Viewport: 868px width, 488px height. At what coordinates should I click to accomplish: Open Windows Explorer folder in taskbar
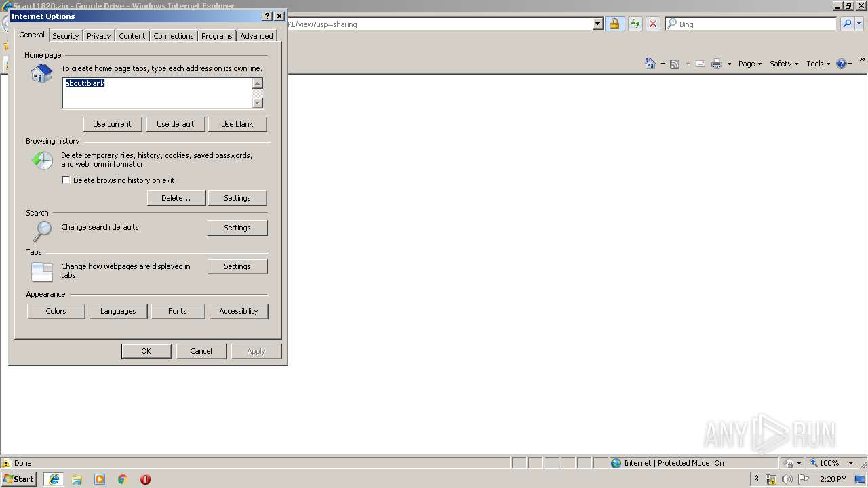click(x=77, y=479)
